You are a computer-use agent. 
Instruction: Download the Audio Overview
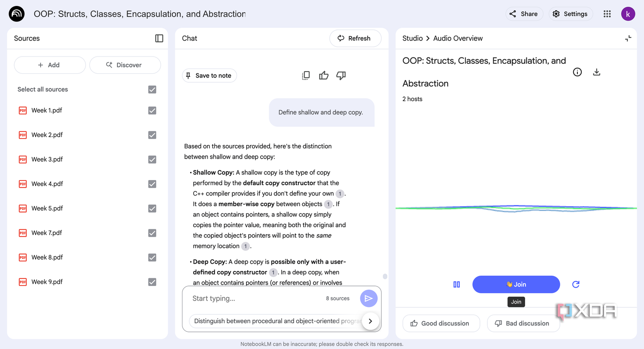click(x=596, y=72)
